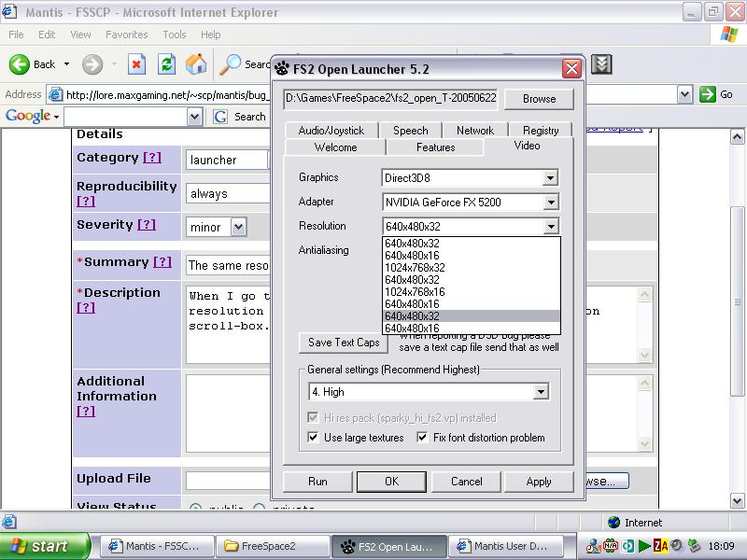The width and height of the screenshot is (747, 560).
Task: Click the Internet zone globe icon
Action: click(x=614, y=523)
